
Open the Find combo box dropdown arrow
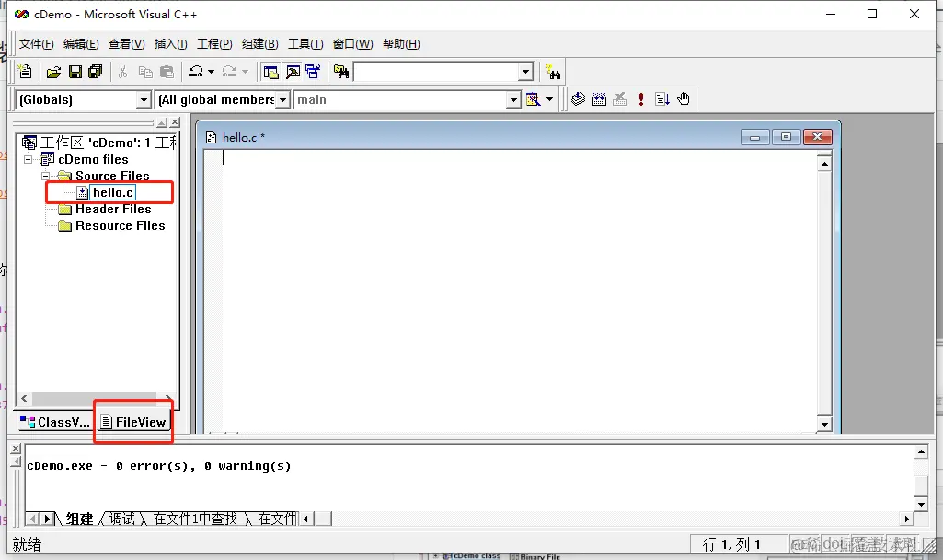click(x=525, y=72)
